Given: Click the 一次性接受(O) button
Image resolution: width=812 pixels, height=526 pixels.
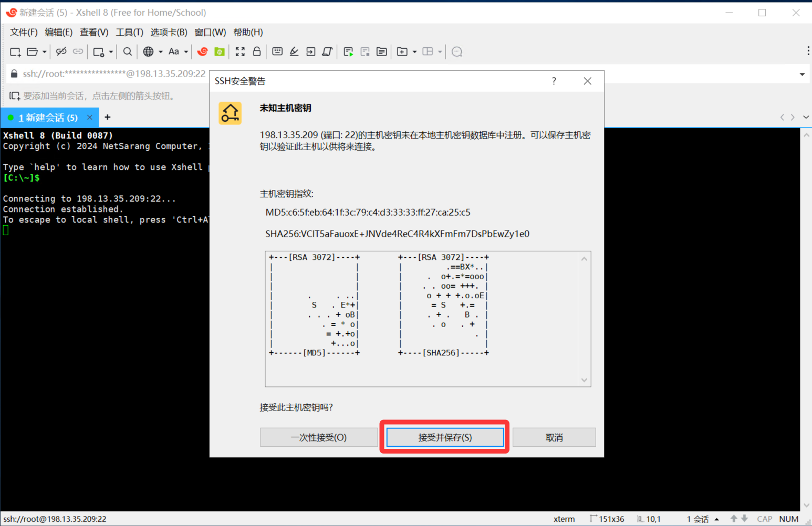Looking at the screenshot, I should point(318,437).
